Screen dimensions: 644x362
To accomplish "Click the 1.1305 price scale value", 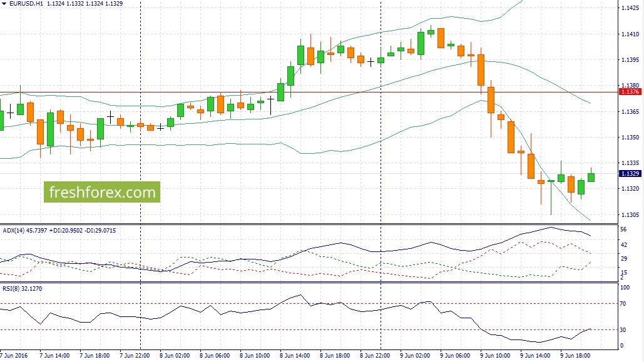I will [x=630, y=214].
